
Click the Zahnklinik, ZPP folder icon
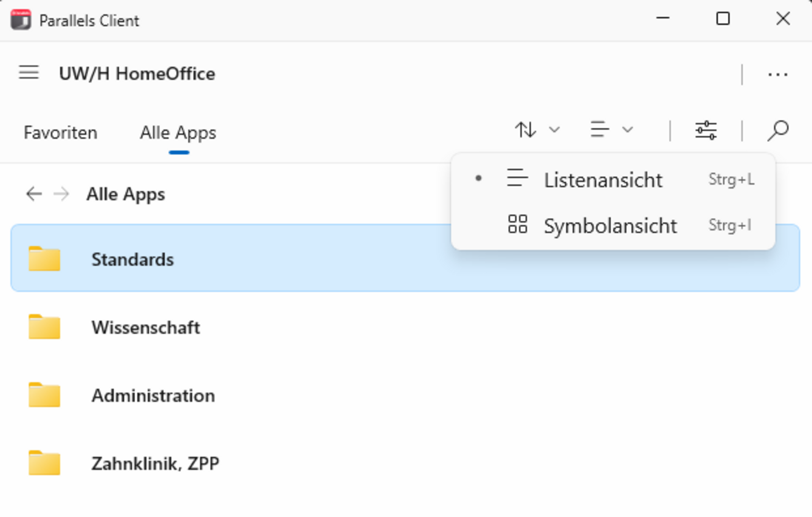[x=44, y=462]
